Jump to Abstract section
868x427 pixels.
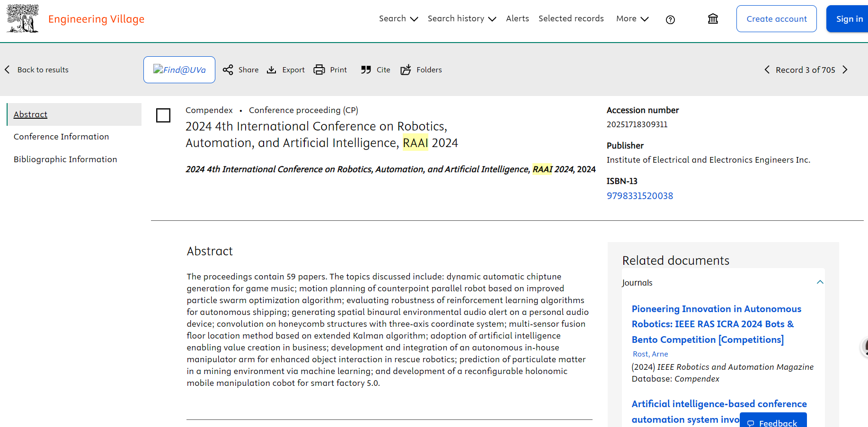click(30, 114)
